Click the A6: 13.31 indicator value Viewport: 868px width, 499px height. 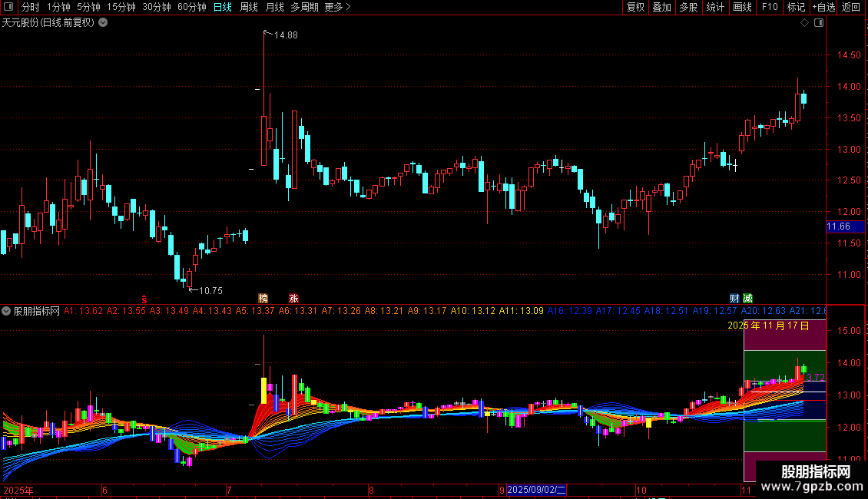point(298,311)
